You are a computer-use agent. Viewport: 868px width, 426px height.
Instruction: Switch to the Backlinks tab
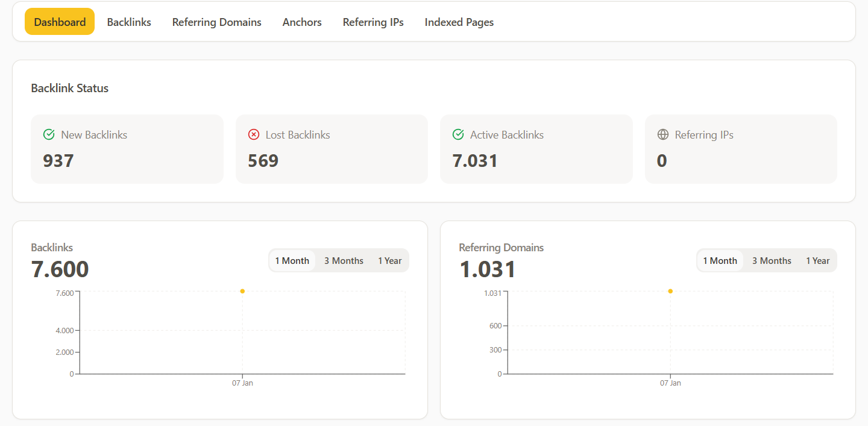point(129,22)
